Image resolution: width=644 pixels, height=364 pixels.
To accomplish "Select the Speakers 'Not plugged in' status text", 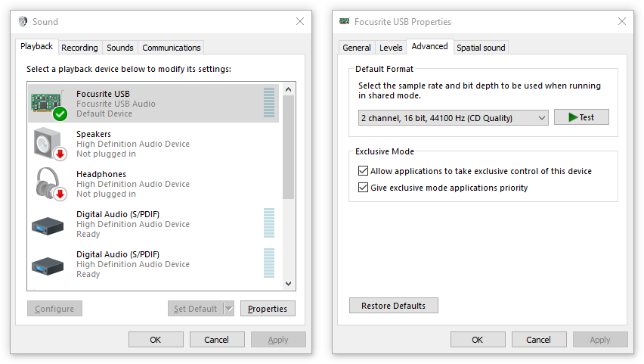I will (106, 154).
